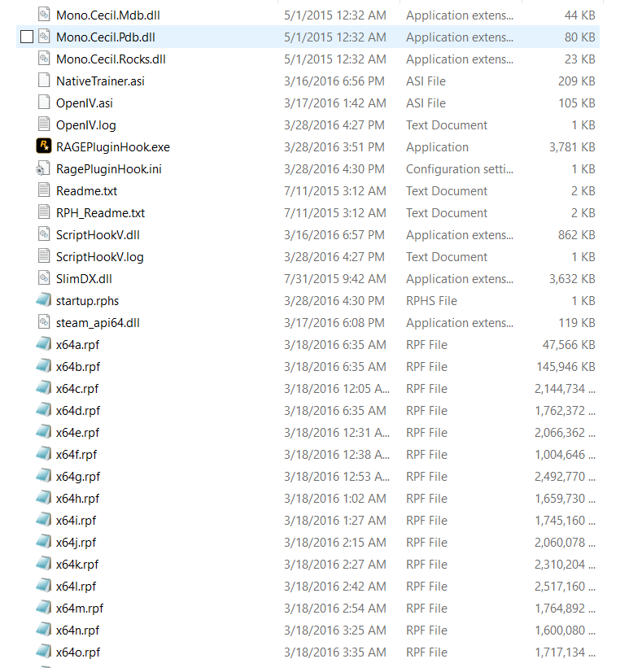The height and width of the screenshot is (672, 620).
Task: Select the file name Readme.txt
Action: pos(86,191)
